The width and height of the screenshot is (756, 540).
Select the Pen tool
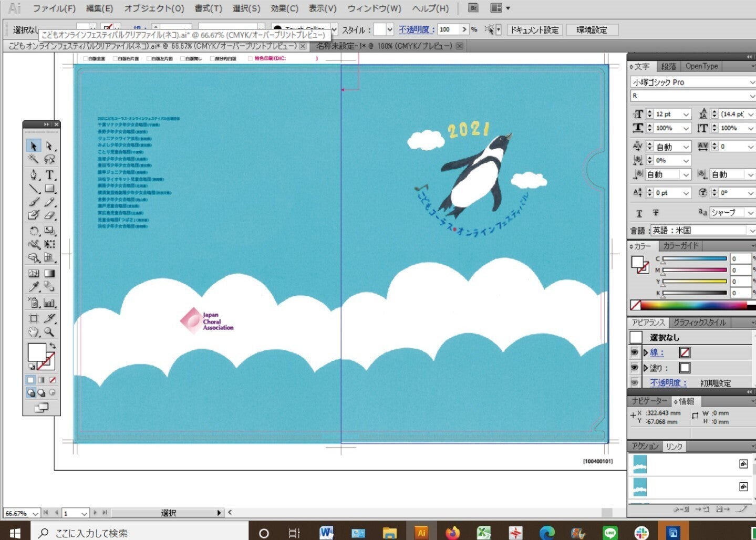(34, 175)
